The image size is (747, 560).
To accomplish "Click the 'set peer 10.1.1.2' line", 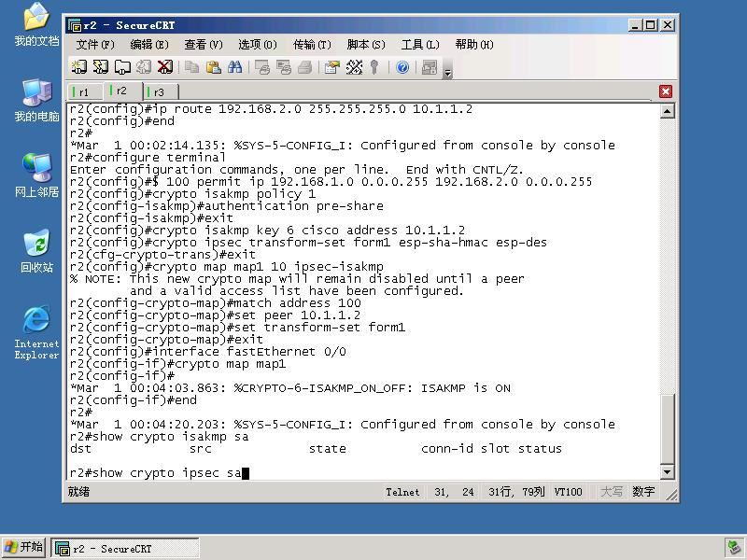I will pos(215,315).
